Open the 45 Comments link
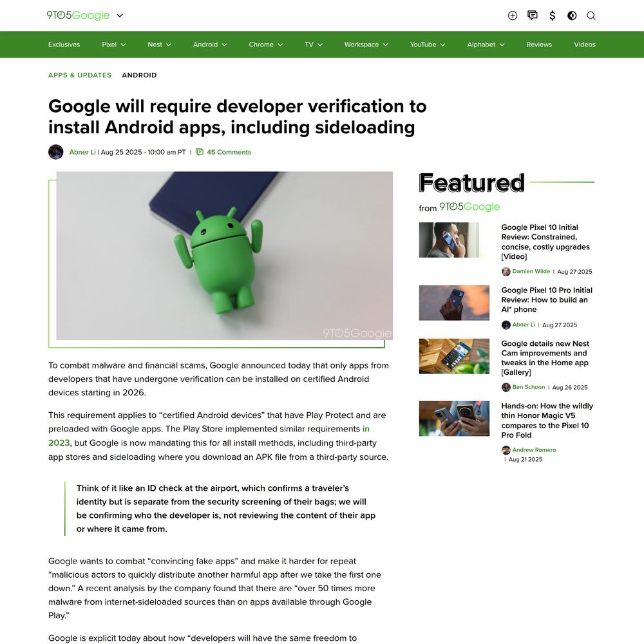644x644 pixels. [229, 152]
